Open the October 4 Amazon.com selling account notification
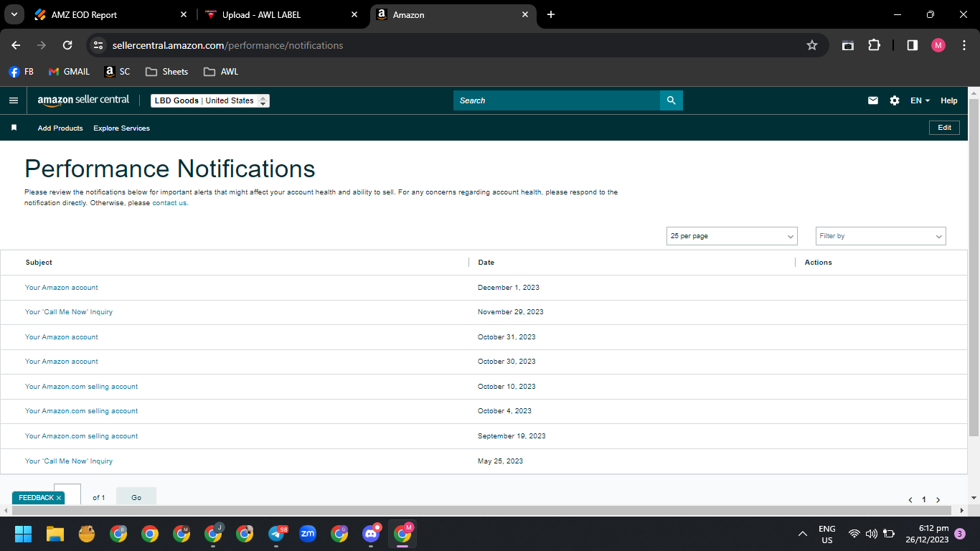This screenshot has width=980, height=551. [82, 411]
